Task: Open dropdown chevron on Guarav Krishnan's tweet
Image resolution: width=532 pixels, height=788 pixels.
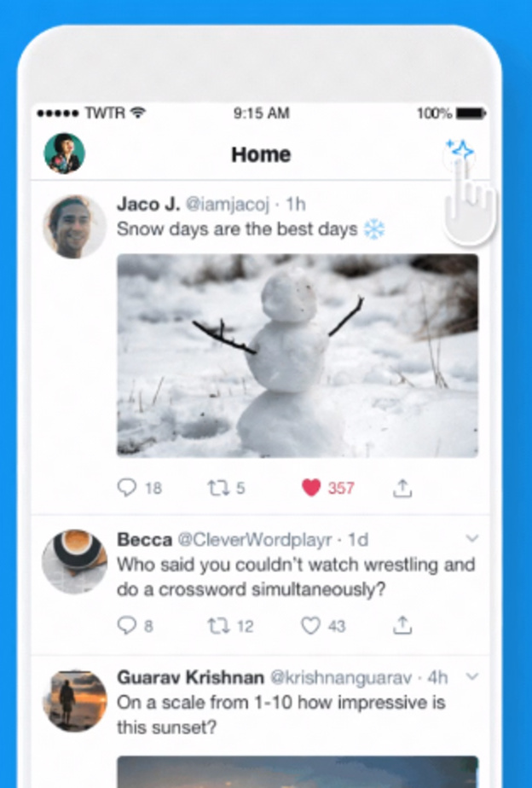Action: coord(471,676)
